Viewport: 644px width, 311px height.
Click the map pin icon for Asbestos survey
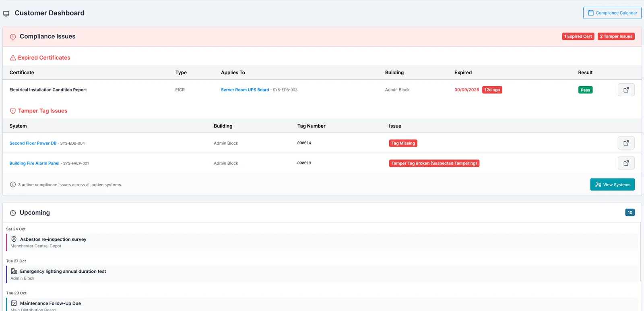tap(14, 239)
